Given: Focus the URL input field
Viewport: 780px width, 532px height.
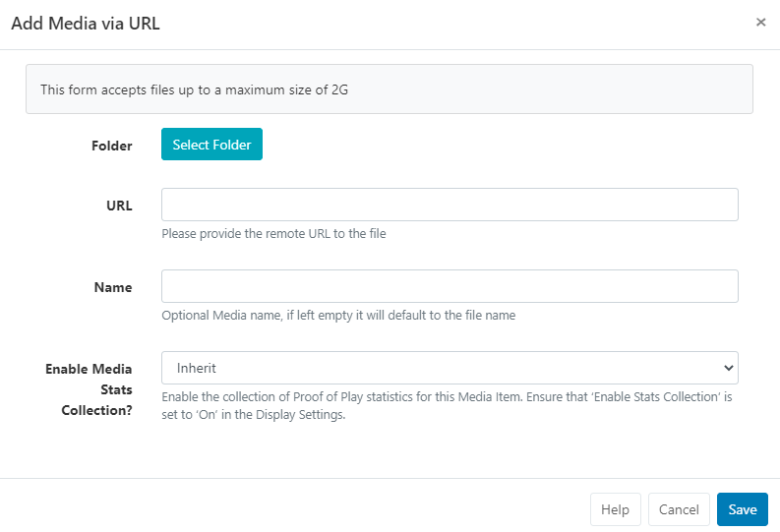Looking at the screenshot, I should pyautogui.click(x=450, y=205).
